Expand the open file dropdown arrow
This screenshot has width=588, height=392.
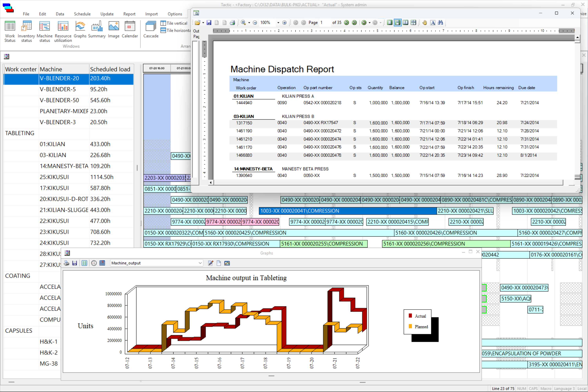203,23
